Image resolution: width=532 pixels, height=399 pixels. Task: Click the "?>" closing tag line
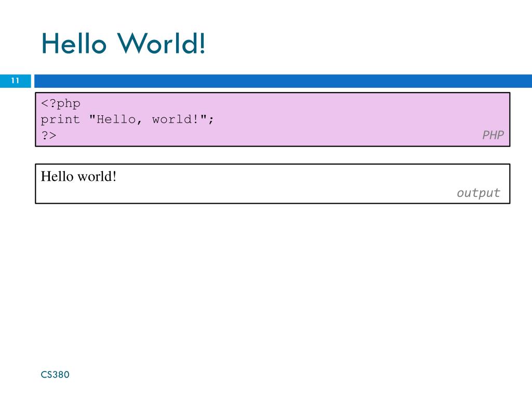point(49,136)
